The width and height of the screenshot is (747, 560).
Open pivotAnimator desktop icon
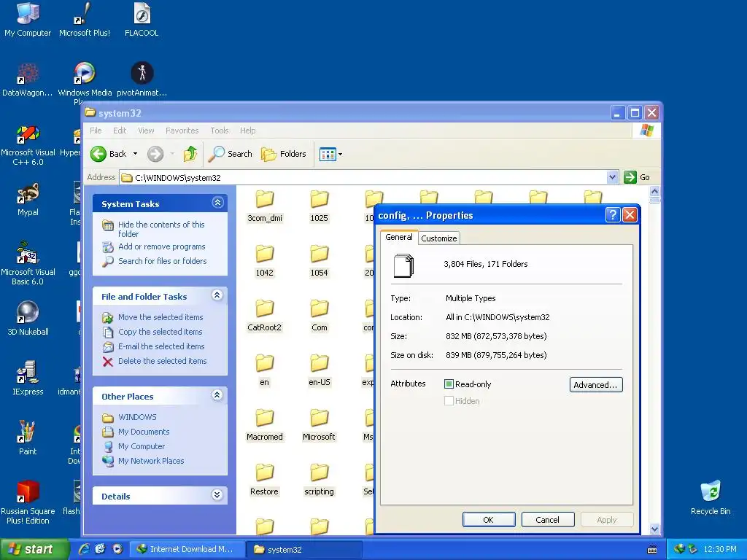[x=142, y=79]
